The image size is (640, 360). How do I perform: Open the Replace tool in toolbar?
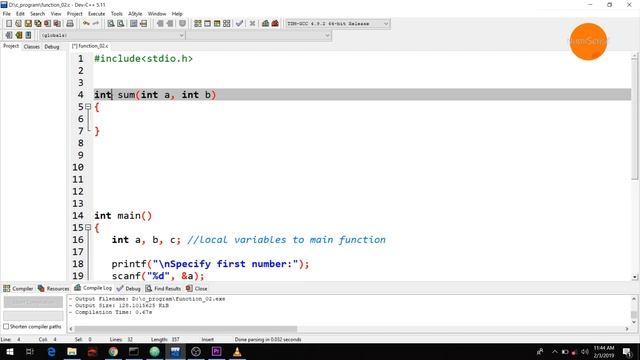(121, 24)
